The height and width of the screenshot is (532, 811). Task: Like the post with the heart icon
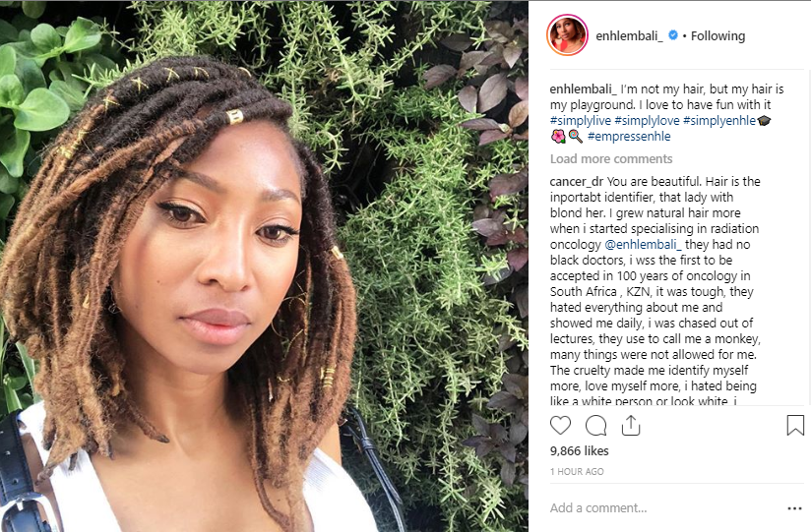click(560, 426)
